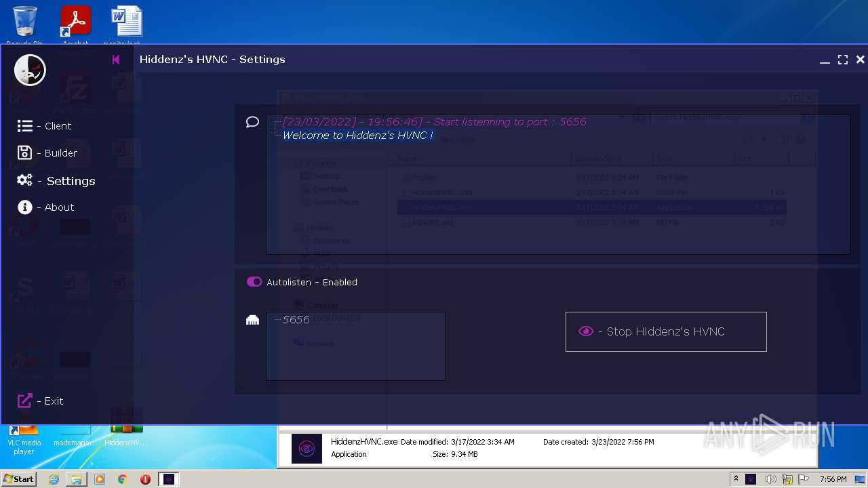Click the Settings gears icon
868x488 pixels.
[25, 180]
